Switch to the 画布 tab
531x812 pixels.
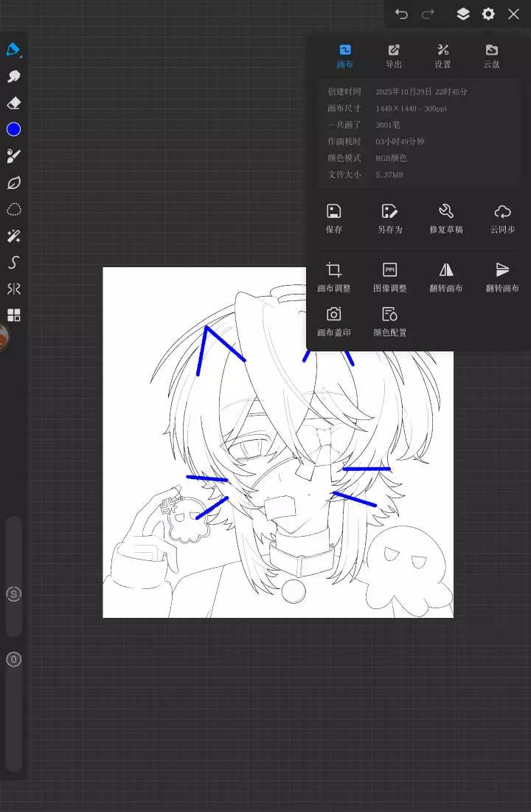344,56
